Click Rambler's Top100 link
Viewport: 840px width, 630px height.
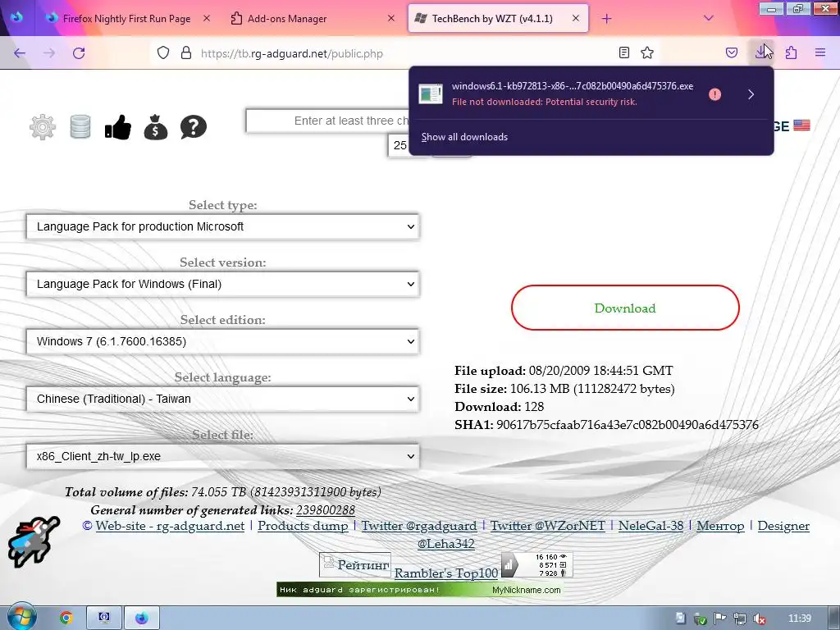446,573
